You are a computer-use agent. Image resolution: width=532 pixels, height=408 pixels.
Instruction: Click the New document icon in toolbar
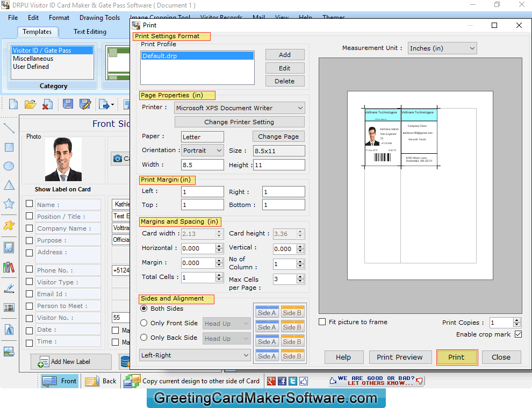click(x=13, y=104)
